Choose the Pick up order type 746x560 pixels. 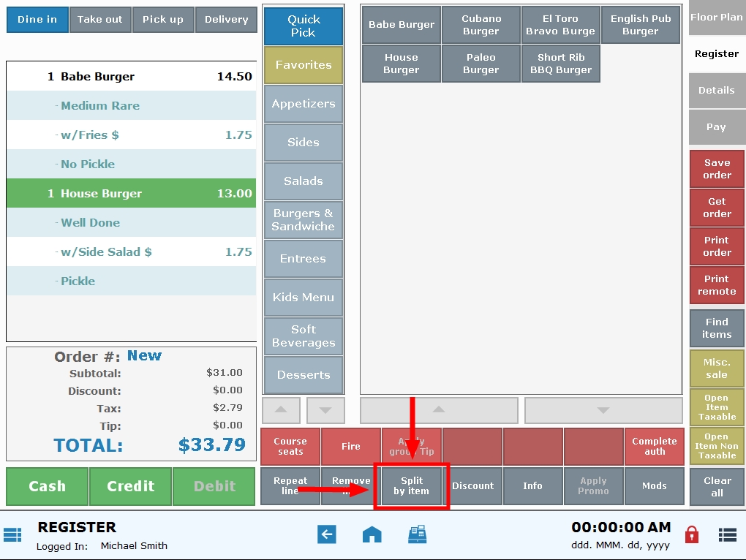click(163, 20)
